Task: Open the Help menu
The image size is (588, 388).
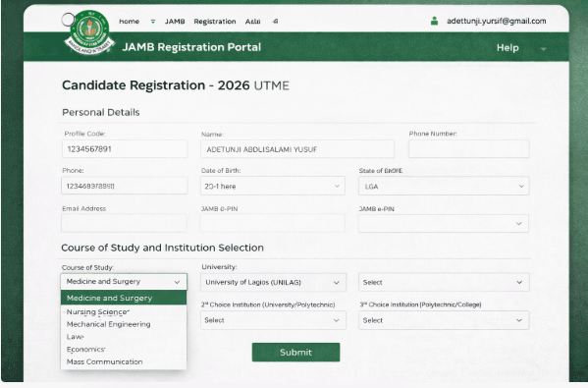Action: coord(508,48)
